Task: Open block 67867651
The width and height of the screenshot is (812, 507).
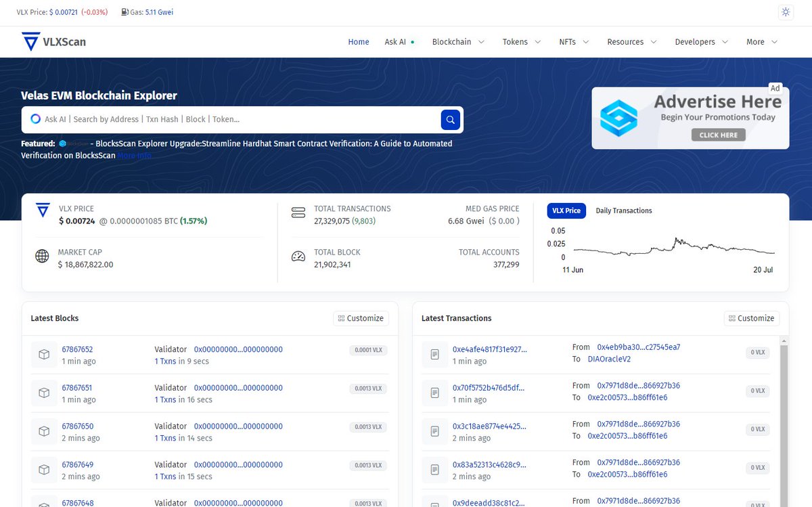Action: (77, 388)
